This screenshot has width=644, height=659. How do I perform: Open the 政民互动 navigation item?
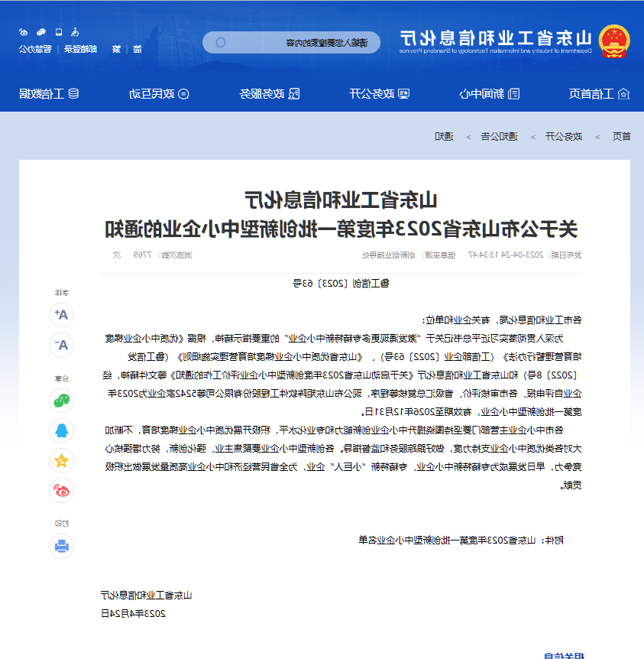(x=159, y=94)
